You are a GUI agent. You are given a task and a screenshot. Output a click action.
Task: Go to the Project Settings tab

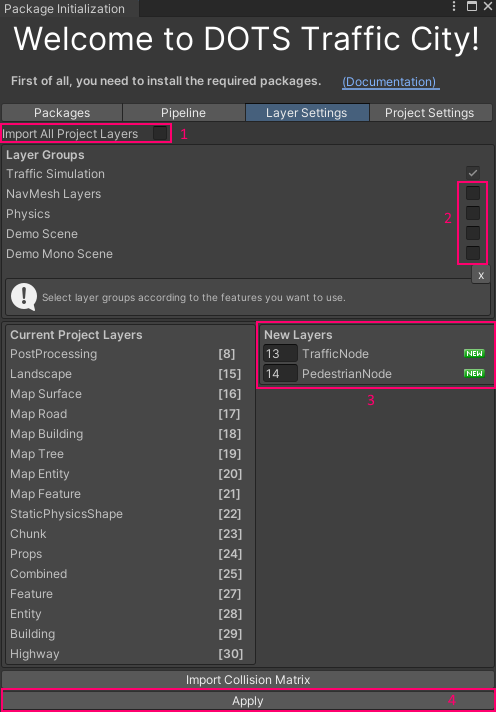tap(430, 113)
